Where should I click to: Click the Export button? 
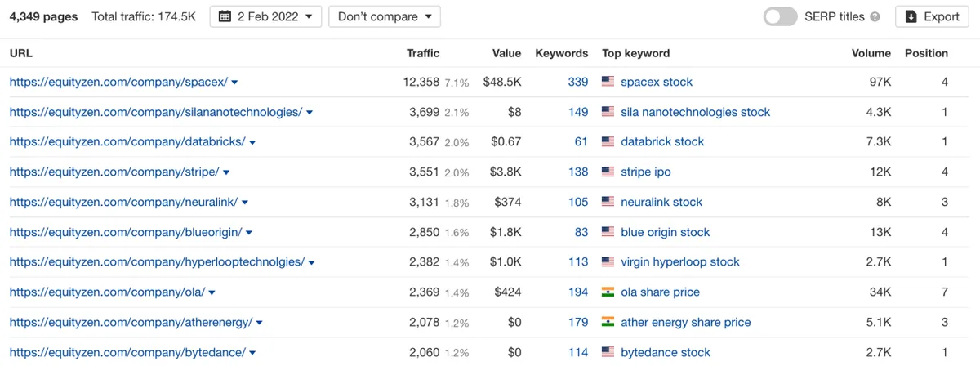(x=932, y=16)
